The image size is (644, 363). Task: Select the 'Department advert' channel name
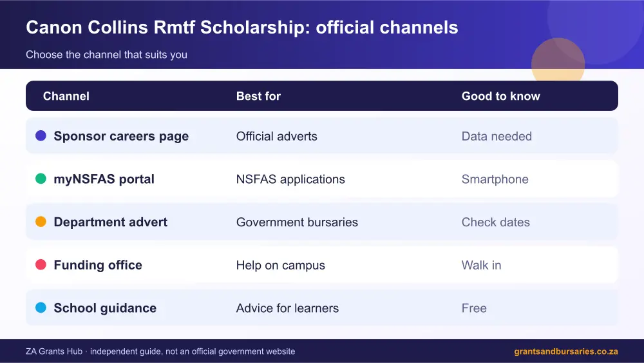[111, 222]
